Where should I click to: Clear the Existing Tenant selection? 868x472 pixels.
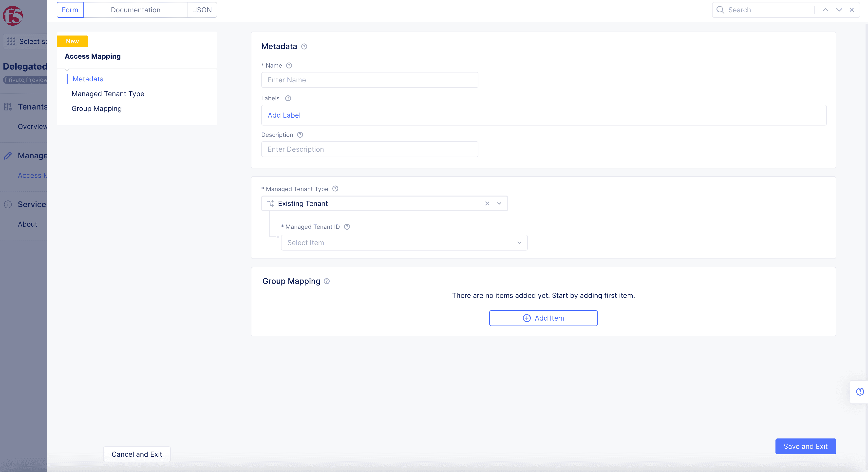pyautogui.click(x=487, y=203)
